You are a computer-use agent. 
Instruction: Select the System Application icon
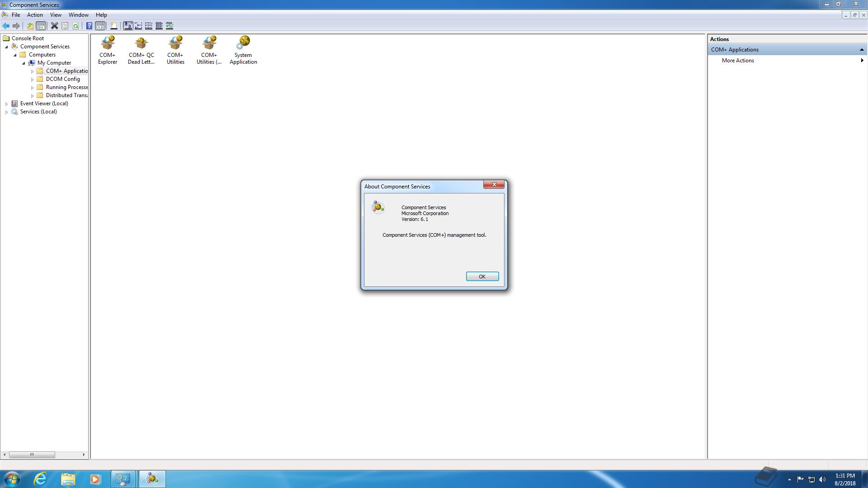pos(243,50)
